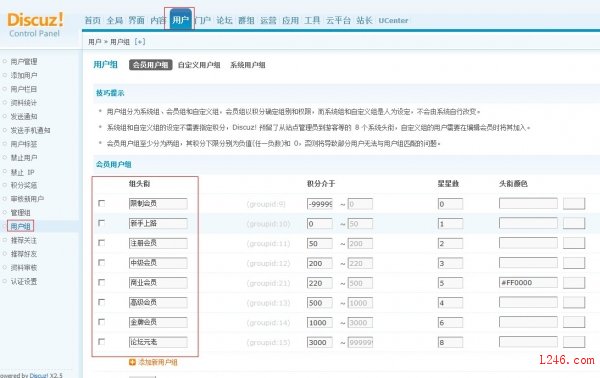Open 发送手机通知 in the sidebar
Viewport: 600px width, 378px height.
point(30,130)
